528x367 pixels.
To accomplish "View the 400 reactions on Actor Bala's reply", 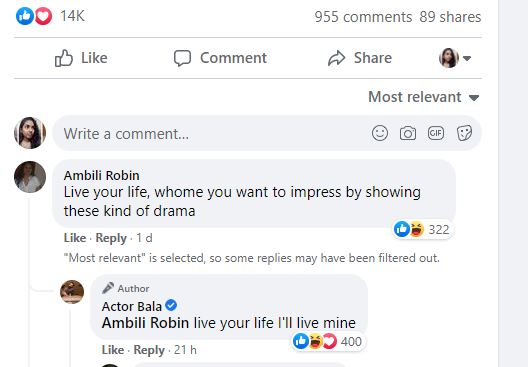I will pyautogui.click(x=329, y=341).
